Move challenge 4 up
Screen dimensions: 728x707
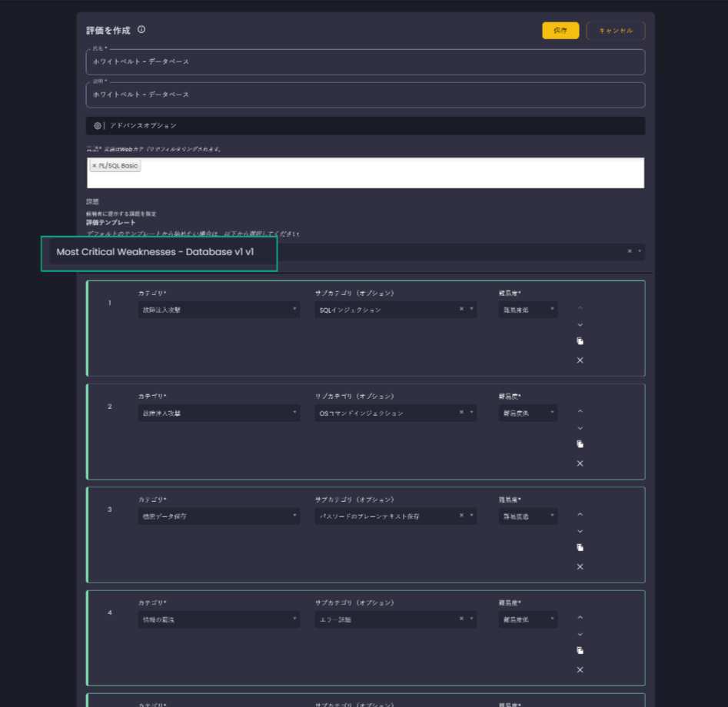coord(580,618)
